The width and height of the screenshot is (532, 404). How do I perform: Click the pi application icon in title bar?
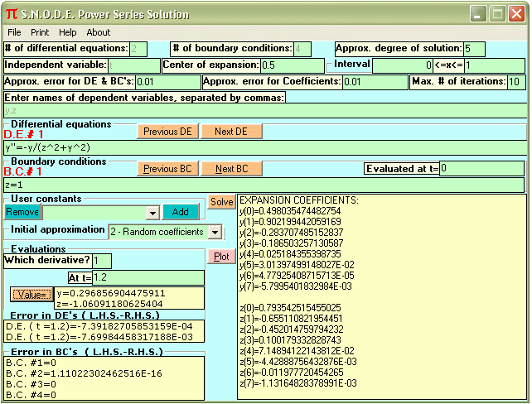coord(11,14)
